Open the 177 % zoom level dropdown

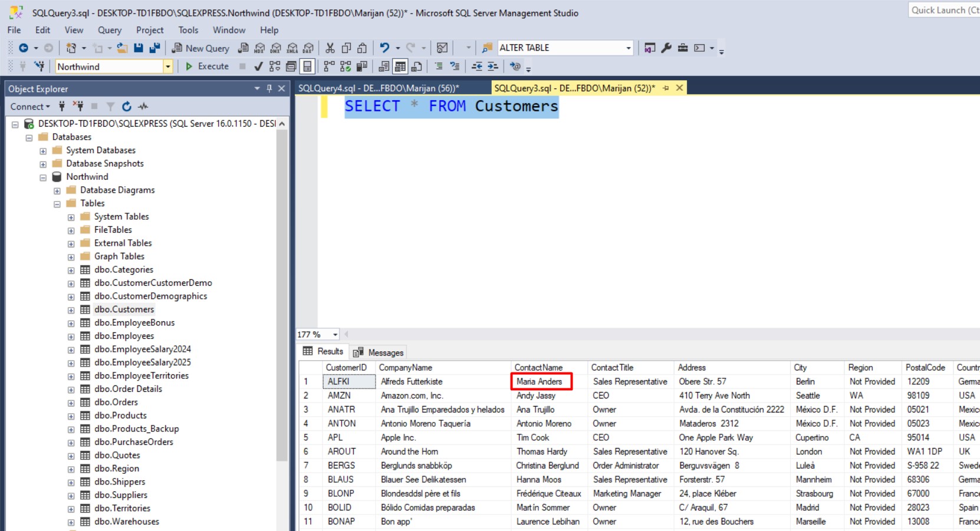tap(335, 335)
